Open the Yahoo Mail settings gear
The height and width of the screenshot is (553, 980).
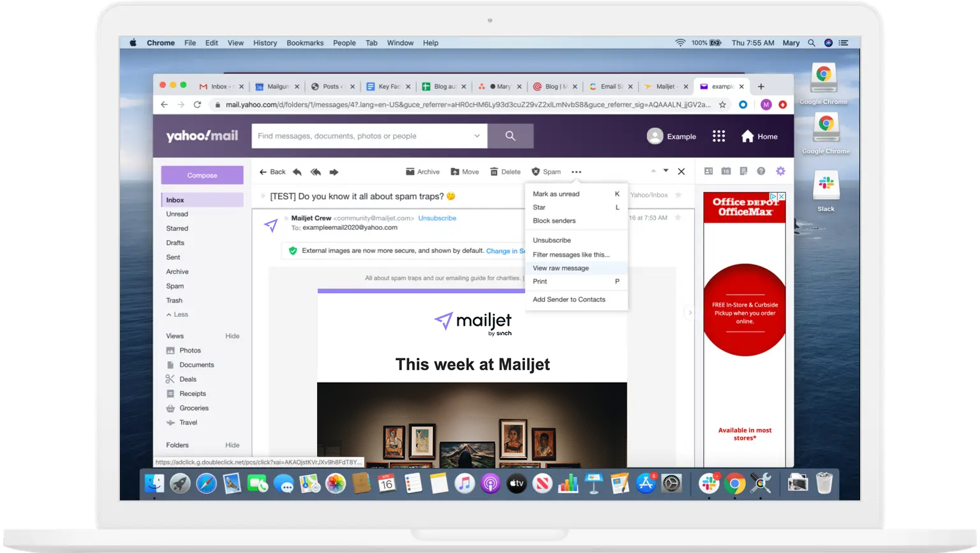(x=780, y=171)
